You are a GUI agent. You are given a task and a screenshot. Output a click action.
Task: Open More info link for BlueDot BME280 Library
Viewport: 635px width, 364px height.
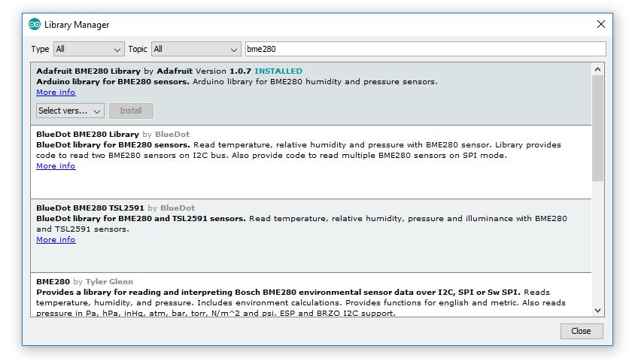point(56,166)
